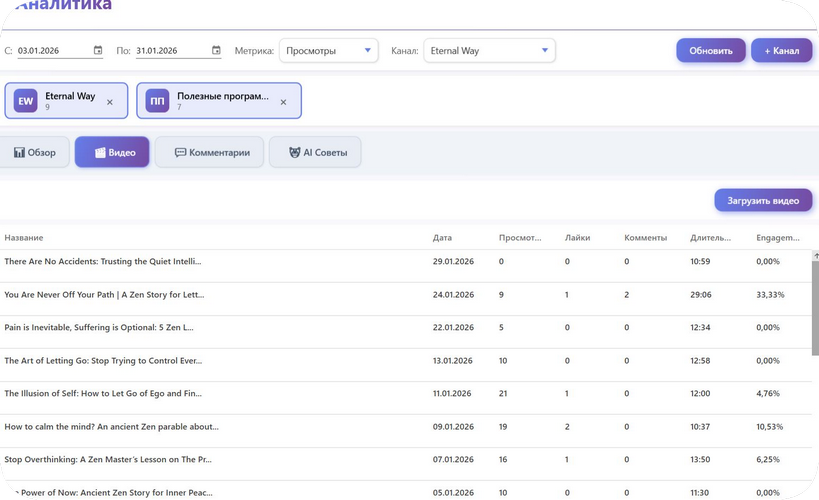819x500 pixels.
Task: Click the calendar icon in start date field
Action: pyautogui.click(x=98, y=51)
